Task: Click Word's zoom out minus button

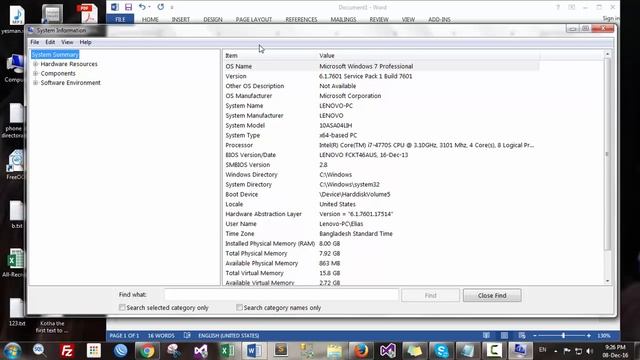Action: click(x=535, y=336)
